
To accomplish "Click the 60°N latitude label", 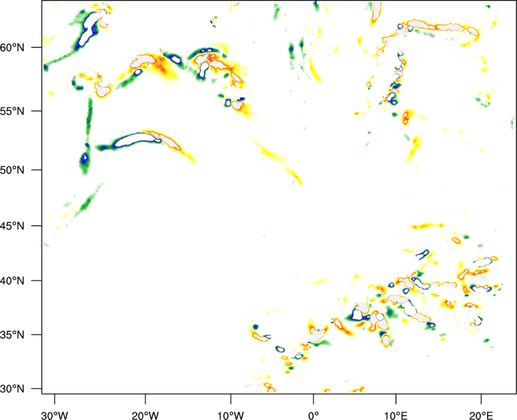I will (12, 47).
